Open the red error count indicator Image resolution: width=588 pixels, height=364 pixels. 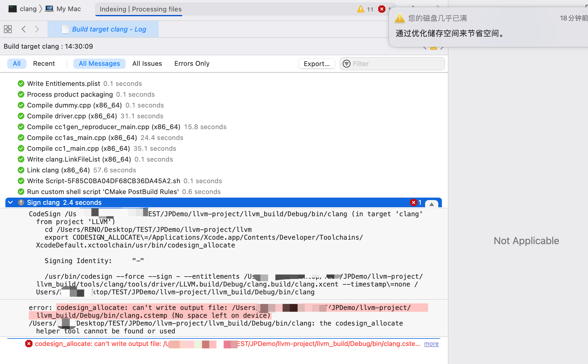382,9
